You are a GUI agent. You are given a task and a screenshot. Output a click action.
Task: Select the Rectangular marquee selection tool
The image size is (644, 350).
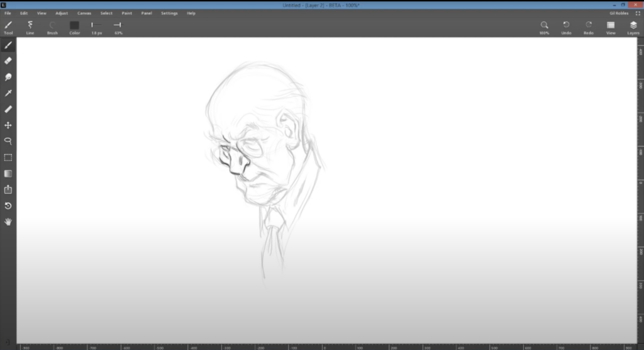(8, 157)
